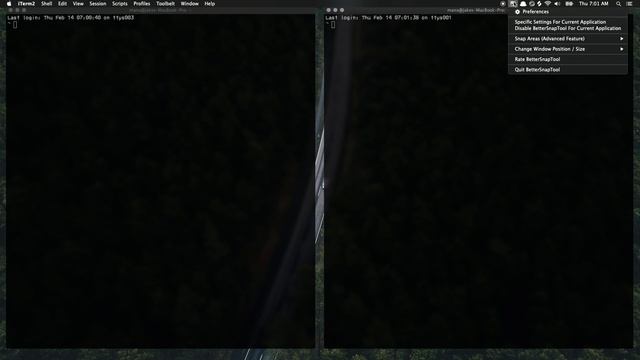The image size is (640, 360).
Task: Click the Wi-Fi status icon
Action: click(548, 4)
